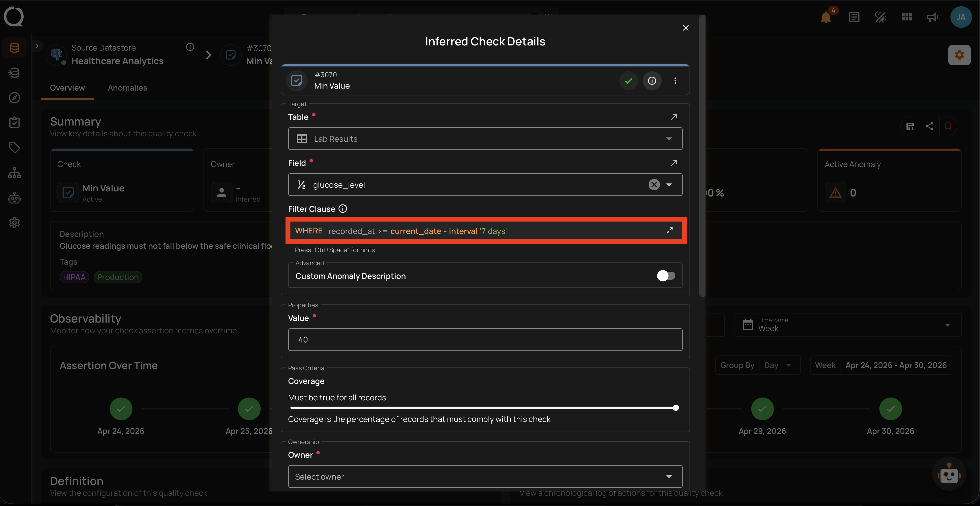Expand the glucose_level Field dropdown
The image size is (980, 506).
[x=669, y=185]
